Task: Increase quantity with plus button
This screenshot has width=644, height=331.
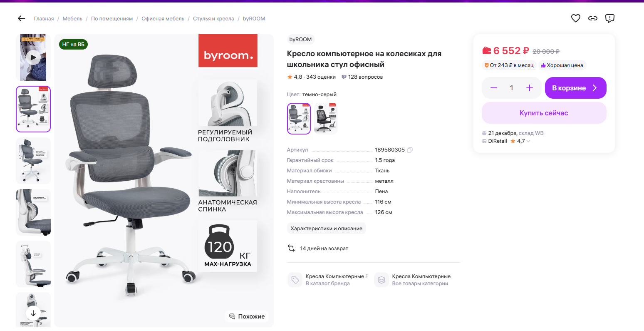Action: 530,88
